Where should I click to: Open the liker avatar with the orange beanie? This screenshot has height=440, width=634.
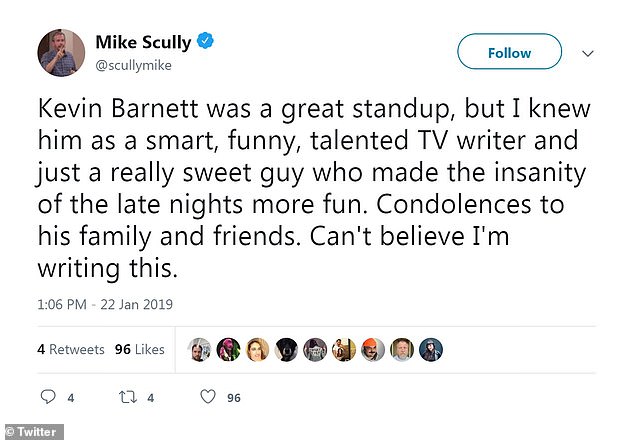tap(373, 349)
